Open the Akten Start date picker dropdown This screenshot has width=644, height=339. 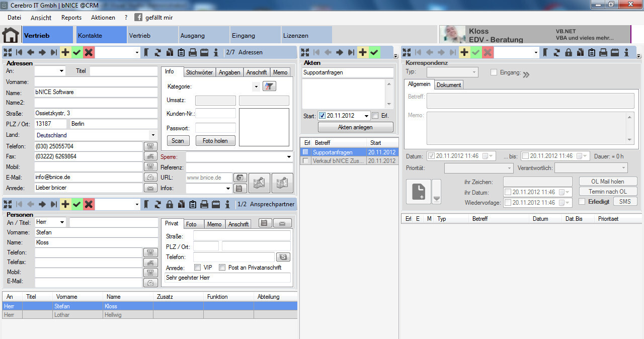pos(366,116)
